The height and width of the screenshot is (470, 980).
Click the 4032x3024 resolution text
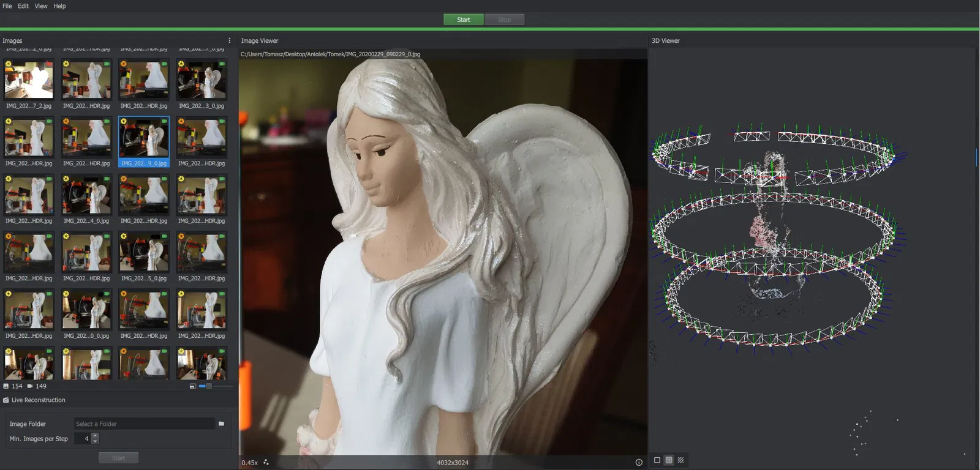(453, 463)
